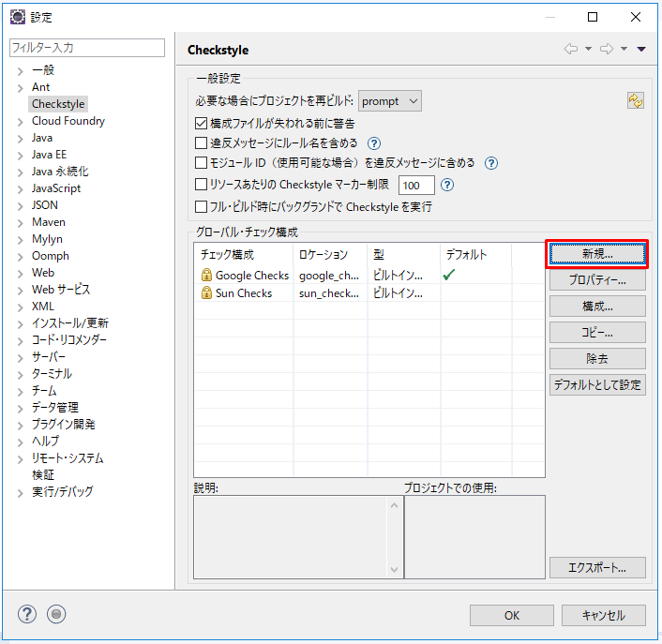Select 検証 preferences item
662x644 pixels.
point(43,474)
